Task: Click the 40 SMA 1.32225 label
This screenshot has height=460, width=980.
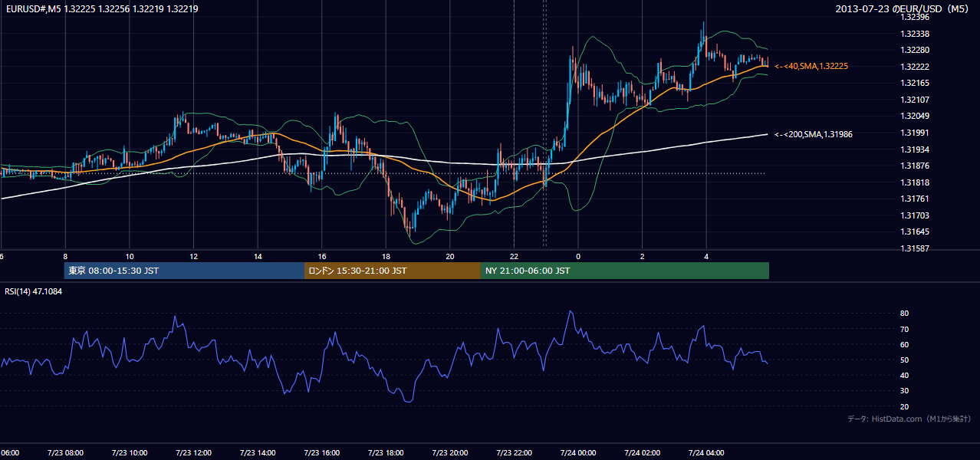Action: tap(811, 67)
